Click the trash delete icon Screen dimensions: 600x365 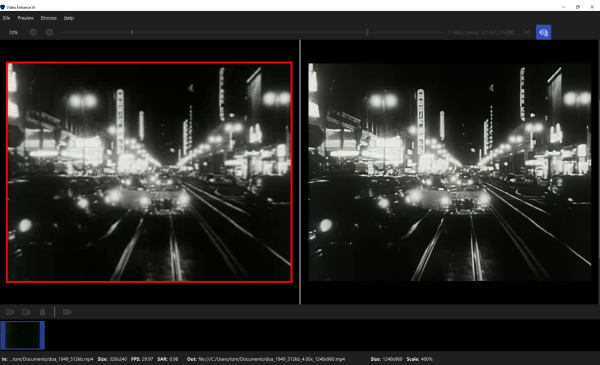[42, 312]
